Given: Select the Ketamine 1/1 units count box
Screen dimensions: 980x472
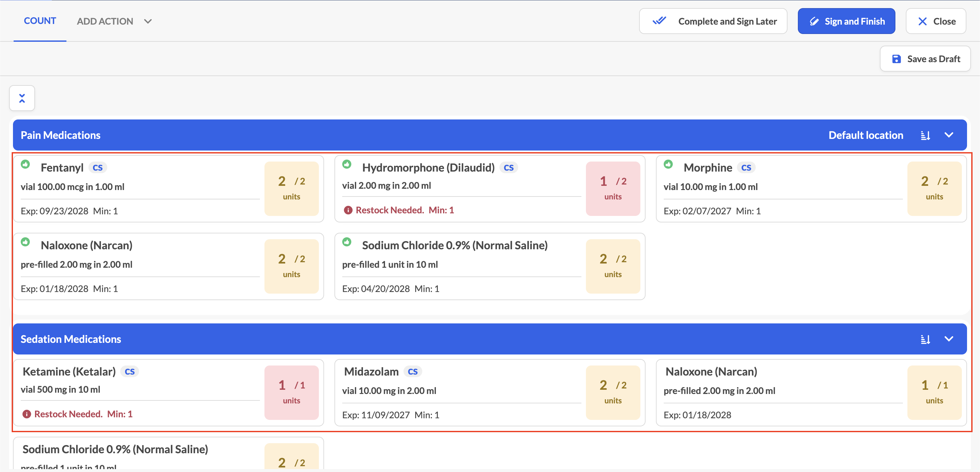Looking at the screenshot, I should (291, 393).
